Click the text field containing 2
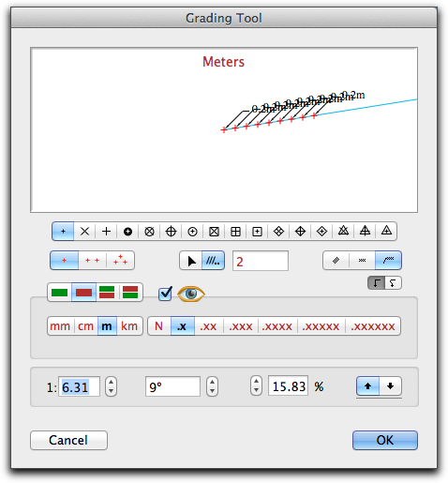 [x=261, y=261]
